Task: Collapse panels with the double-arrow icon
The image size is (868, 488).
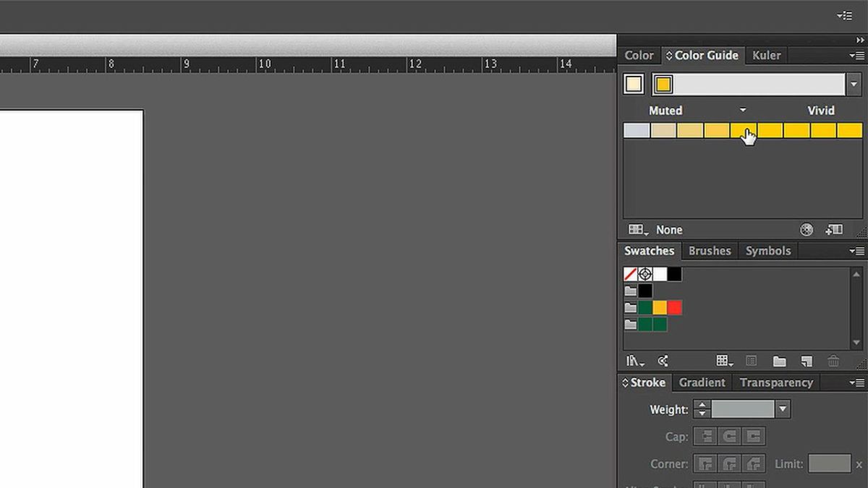Action: pos(860,40)
